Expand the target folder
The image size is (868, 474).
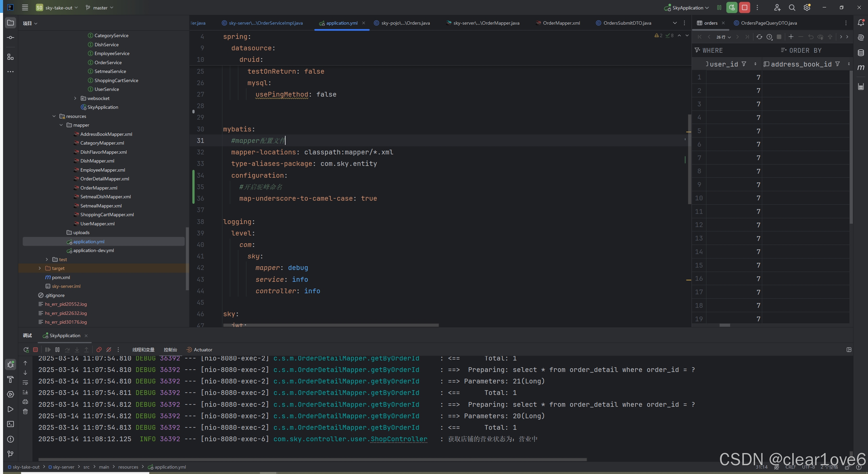click(40, 268)
